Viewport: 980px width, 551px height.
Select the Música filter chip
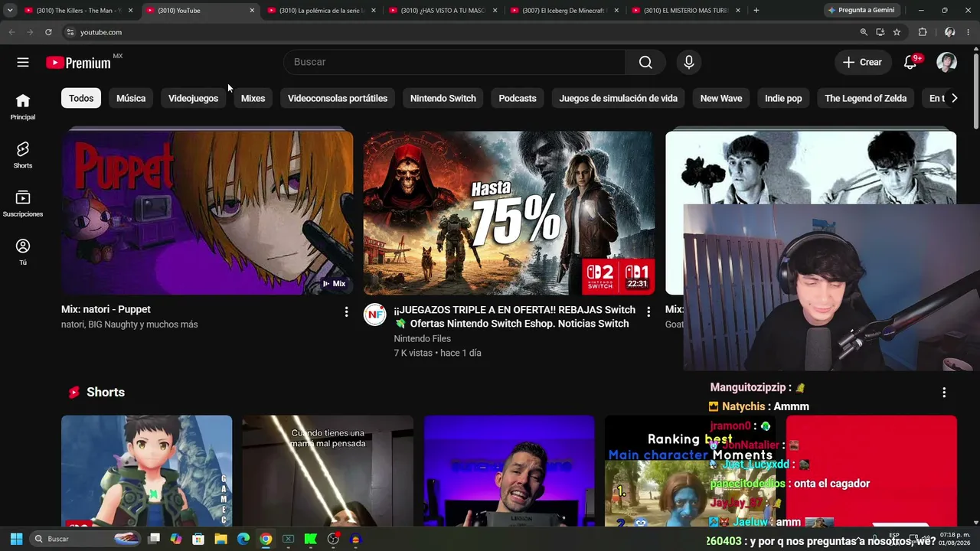pos(131,98)
